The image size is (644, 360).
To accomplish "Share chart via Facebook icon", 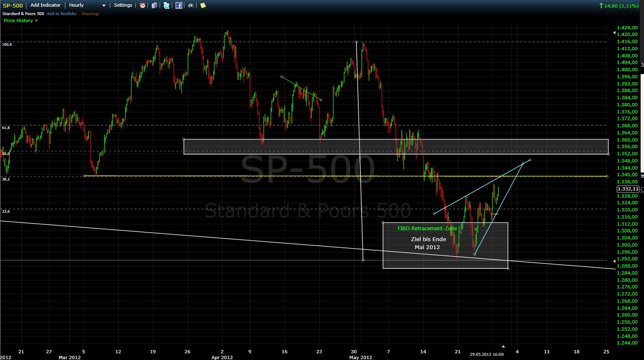I will pos(179,5).
